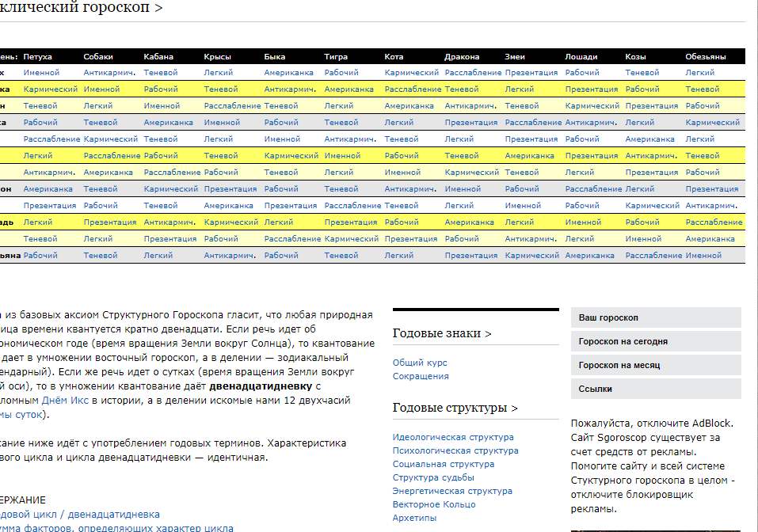
Task: Click the 'Петуха' column header
Action: click(x=37, y=56)
